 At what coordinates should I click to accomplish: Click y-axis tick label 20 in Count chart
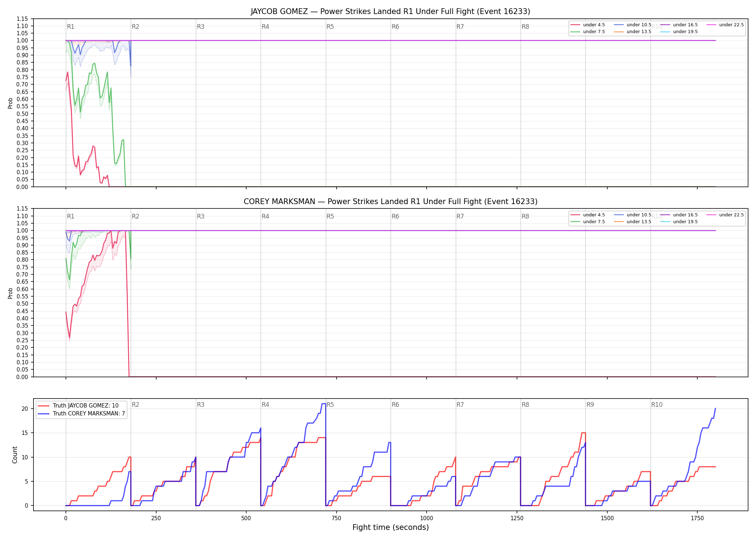(x=25, y=409)
